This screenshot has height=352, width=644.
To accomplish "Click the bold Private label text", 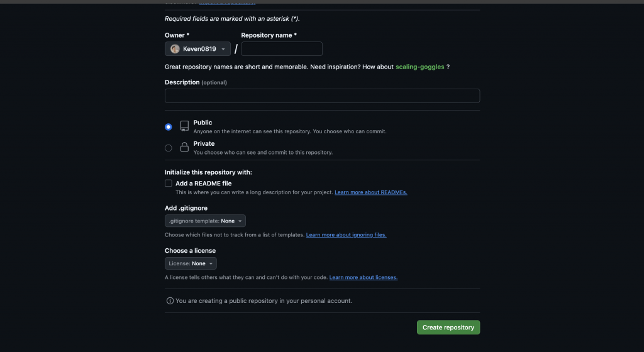I will coord(204,144).
